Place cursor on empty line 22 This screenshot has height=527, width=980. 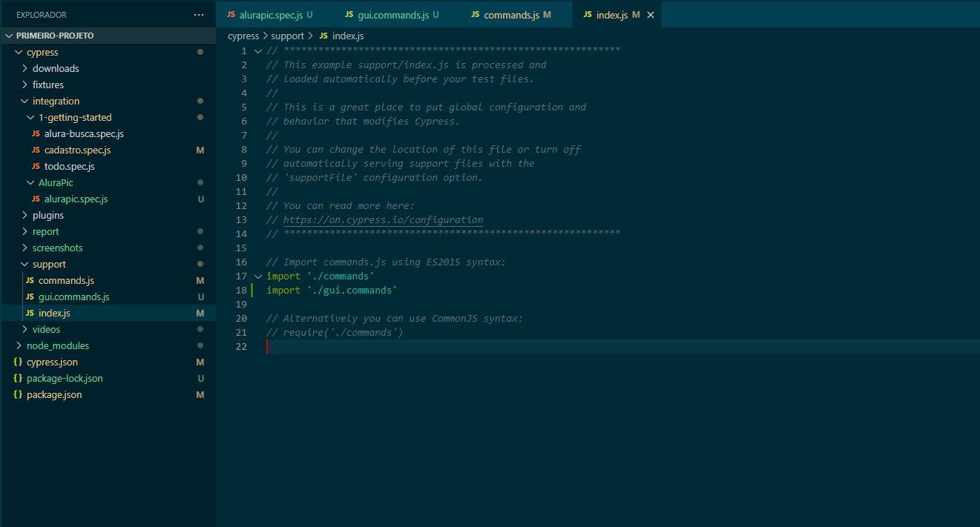[623, 346]
